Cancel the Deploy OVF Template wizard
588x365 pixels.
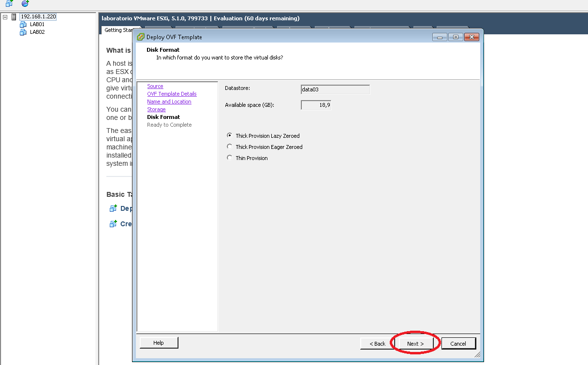click(x=458, y=343)
